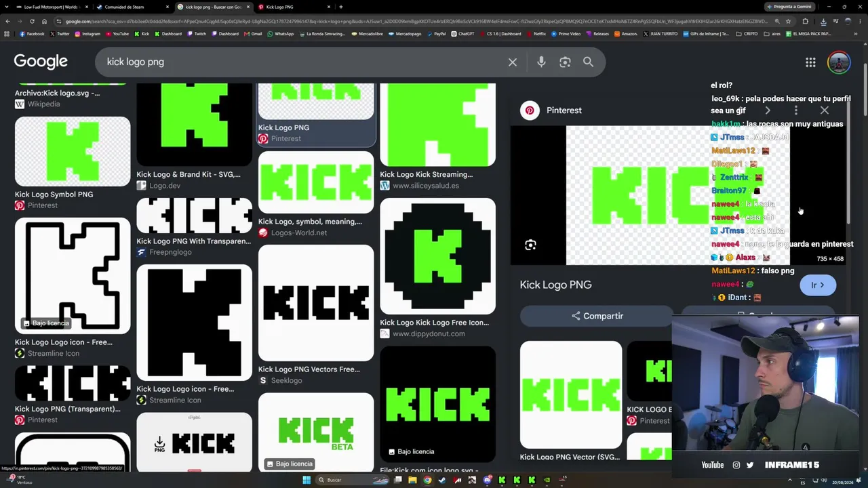Open File Explorer from the taskbar

pyautogui.click(x=412, y=480)
